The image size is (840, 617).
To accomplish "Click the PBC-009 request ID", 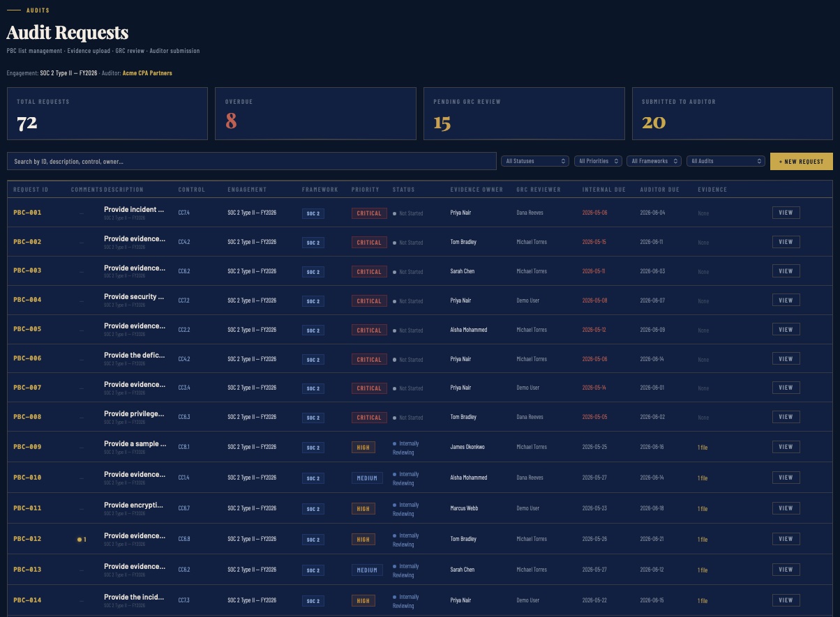I will point(27,447).
